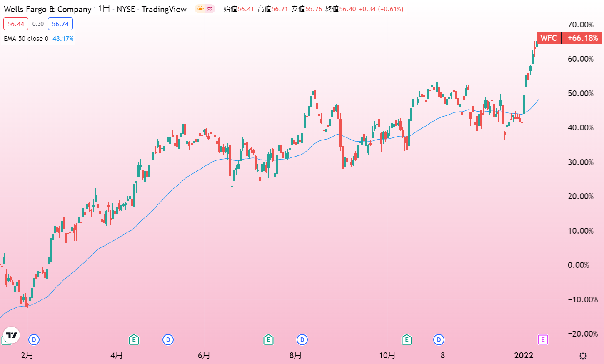Click the upcoming earnings E marker near 2022
Screen dimensions: 604x364
coord(542,340)
